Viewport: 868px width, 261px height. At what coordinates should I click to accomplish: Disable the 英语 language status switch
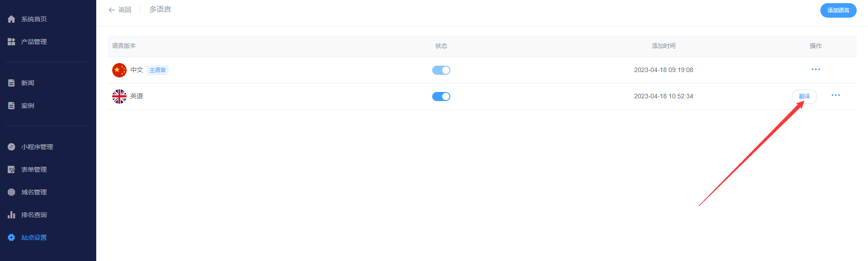[441, 97]
